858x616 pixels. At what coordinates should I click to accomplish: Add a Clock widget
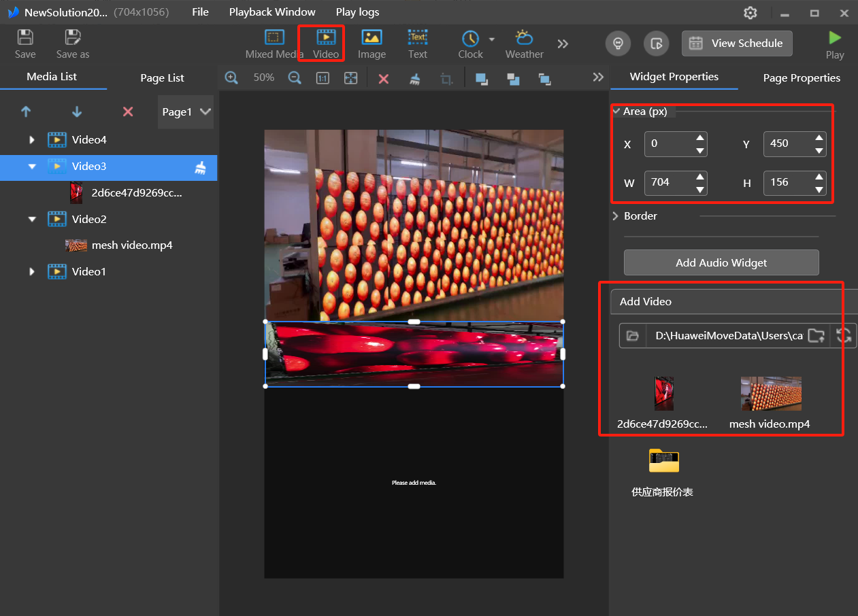click(x=470, y=44)
